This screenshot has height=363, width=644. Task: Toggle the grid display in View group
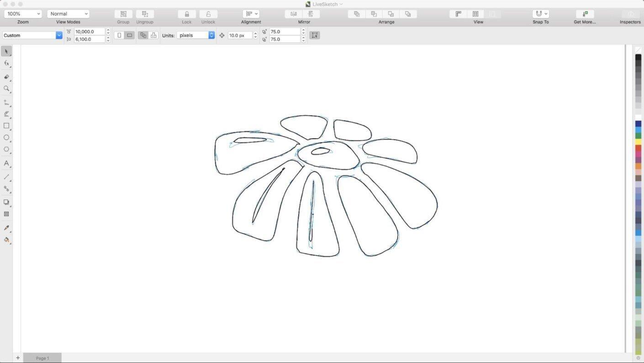(475, 14)
